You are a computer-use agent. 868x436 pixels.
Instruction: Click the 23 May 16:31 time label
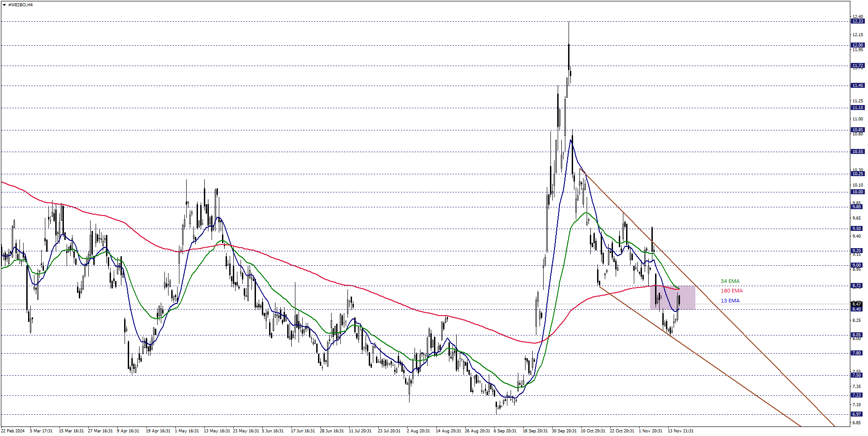click(246, 431)
